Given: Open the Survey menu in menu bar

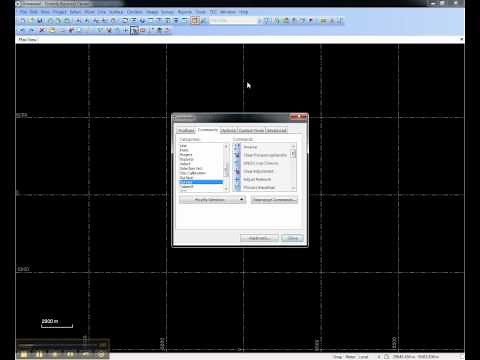Looking at the screenshot, I should click(168, 12).
